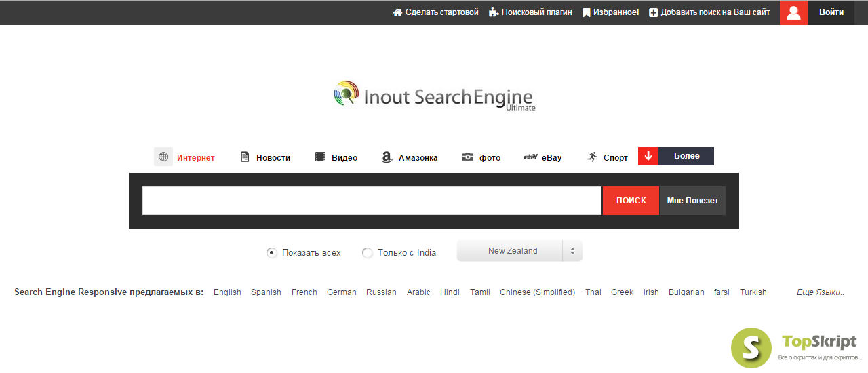
Task: Click the red user profile icon
Action: pyautogui.click(x=793, y=12)
